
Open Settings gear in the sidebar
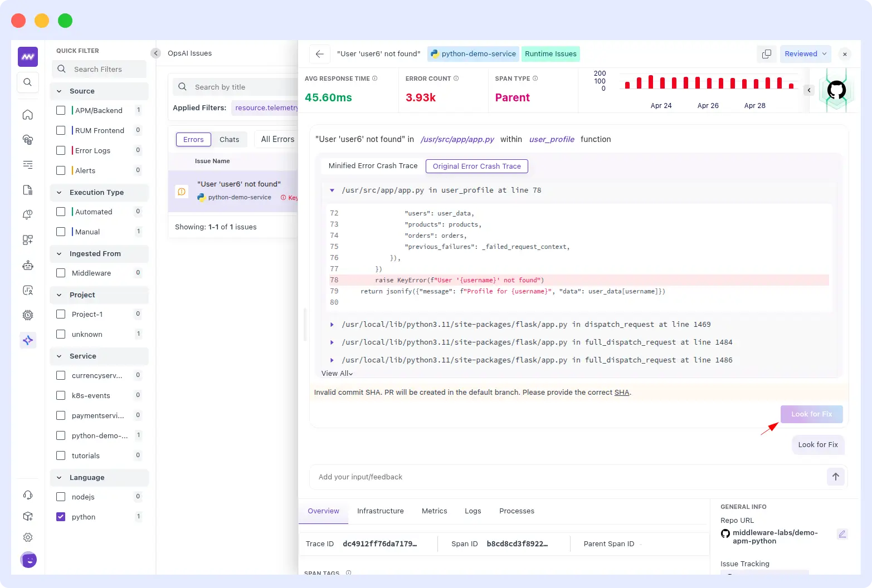[x=28, y=537]
